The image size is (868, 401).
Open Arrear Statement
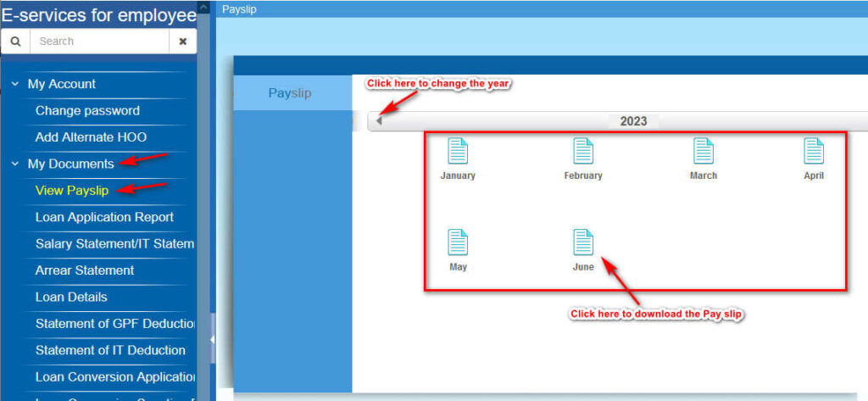[85, 270]
